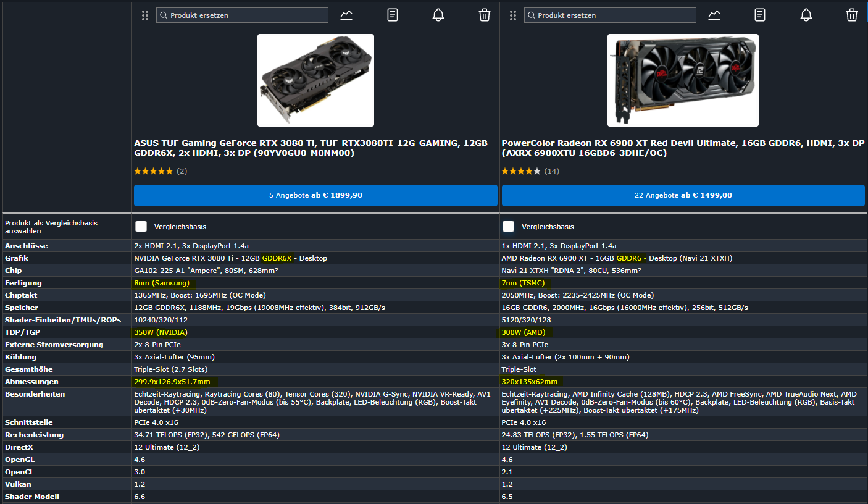Focus 'Produkt ersetzen' field above ASUS card
The width and height of the screenshot is (868, 504).
click(243, 15)
